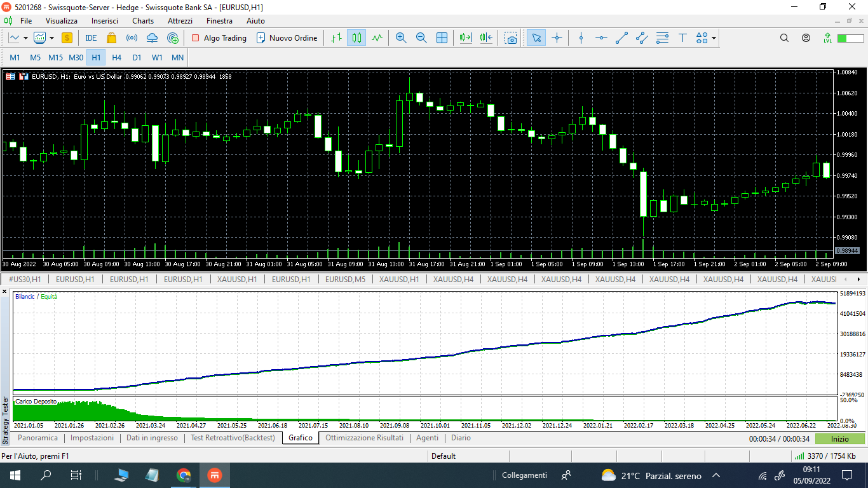This screenshot has width=868, height=488.
Task: Toggle Algo Trading on
Action: click(x=219, y=38)
